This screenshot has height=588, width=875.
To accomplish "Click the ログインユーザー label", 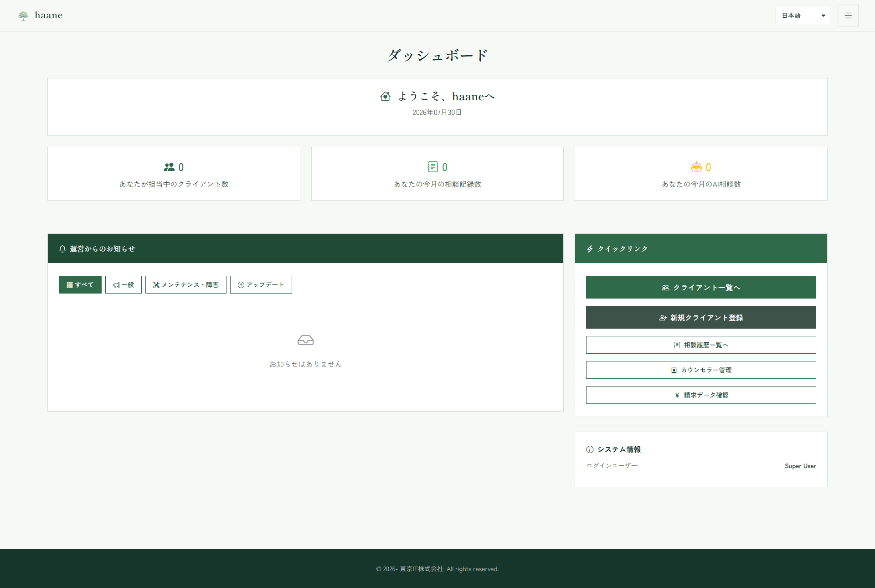I will 612,466.
